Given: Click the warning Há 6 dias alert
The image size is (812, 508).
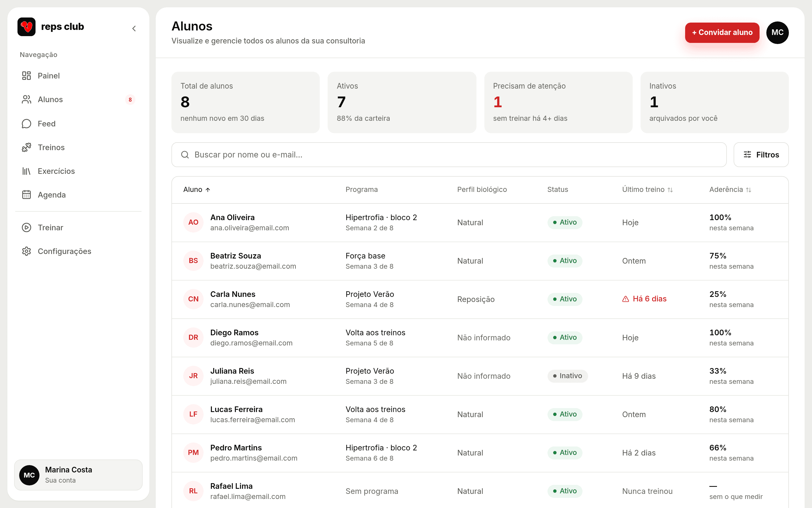Looking at the screenshot, I should pyautogui.click(x=644, y=299).
